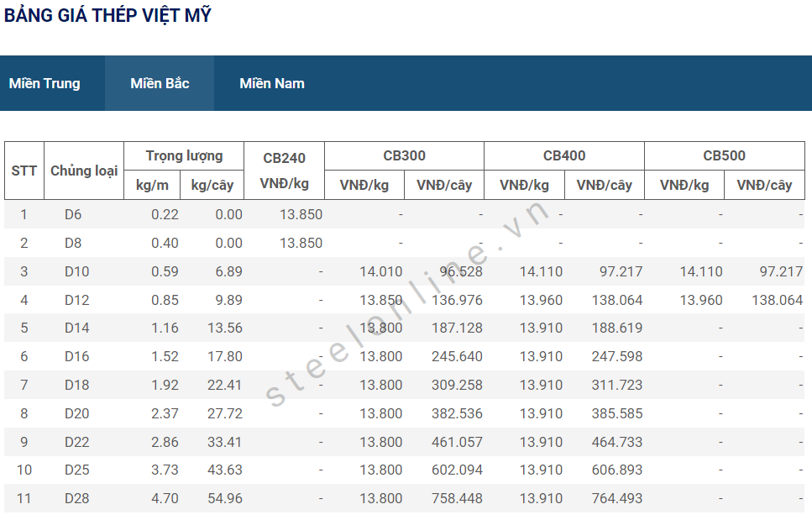Click the Chủng loại column header

(84, 171)
